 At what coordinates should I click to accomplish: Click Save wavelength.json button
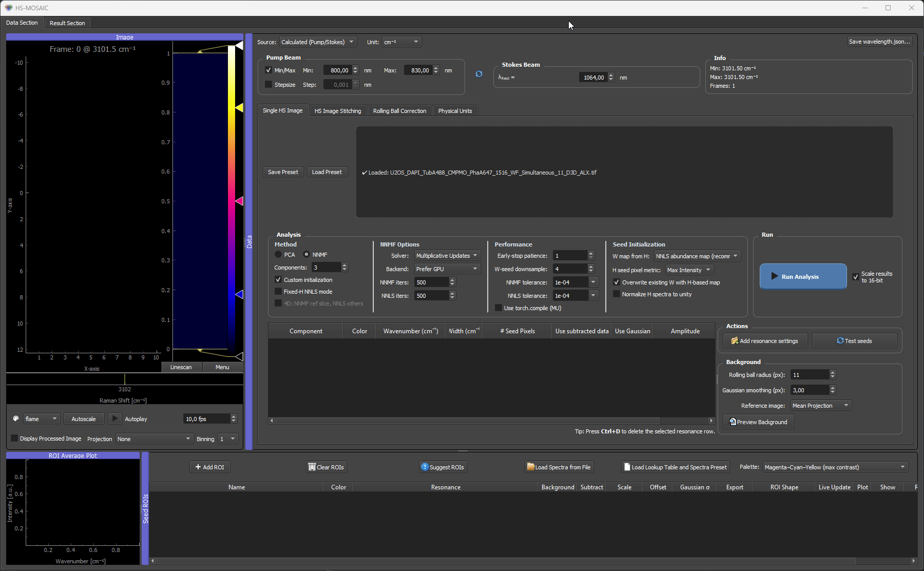click(879, 42)
